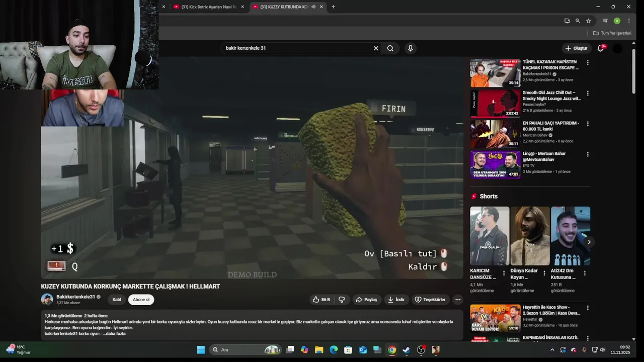
Task: Click the YouTube search magnifier button
Action: pyautogui.click(x=390, y=48)
